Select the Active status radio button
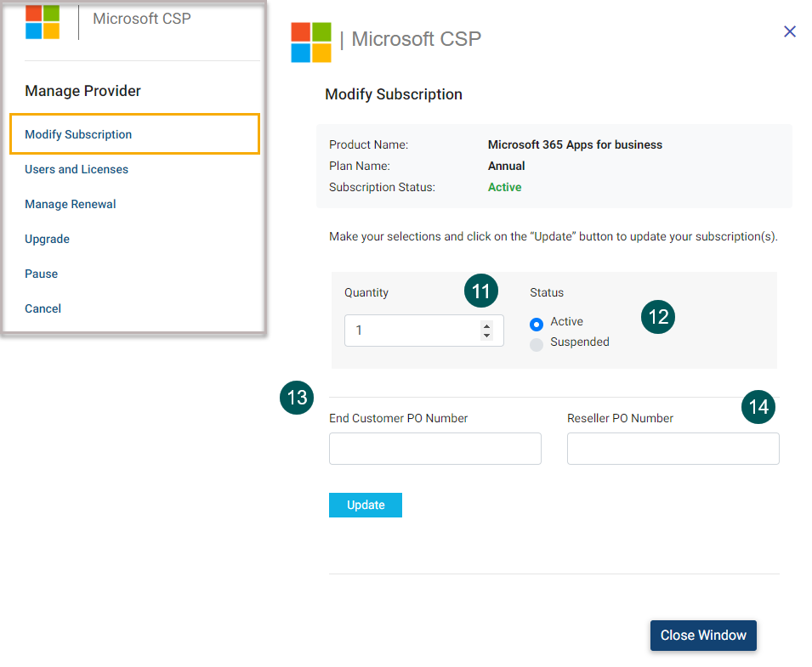 coord(537,325)
